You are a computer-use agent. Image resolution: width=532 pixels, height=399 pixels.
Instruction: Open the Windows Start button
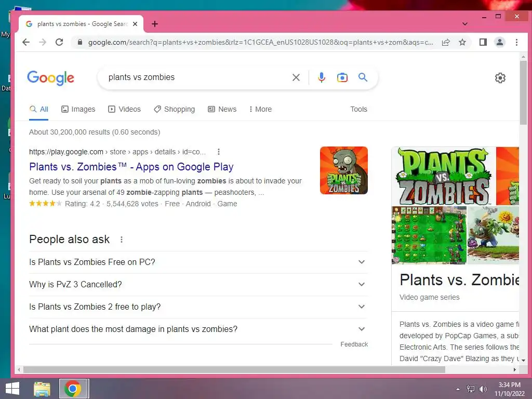pyautogui.click(x=12, y=389)
